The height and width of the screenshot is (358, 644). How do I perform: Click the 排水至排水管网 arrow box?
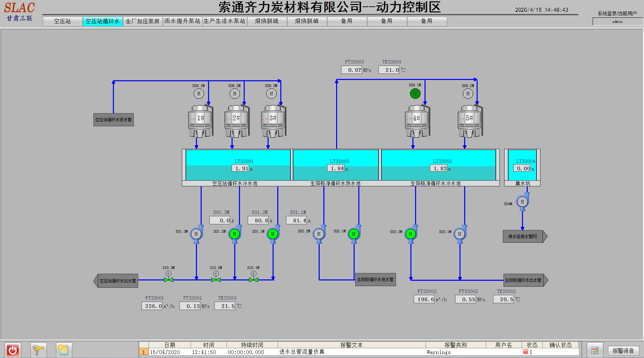[x=525, y=236]
